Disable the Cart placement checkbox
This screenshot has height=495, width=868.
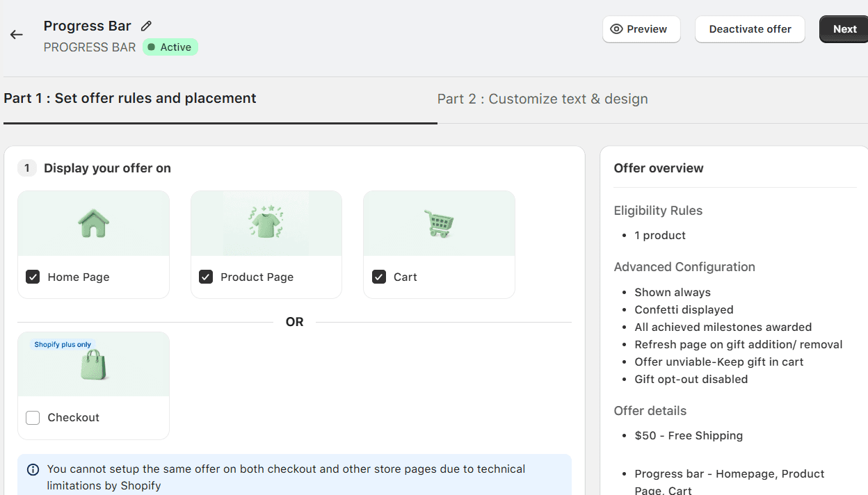click(378, 276)
